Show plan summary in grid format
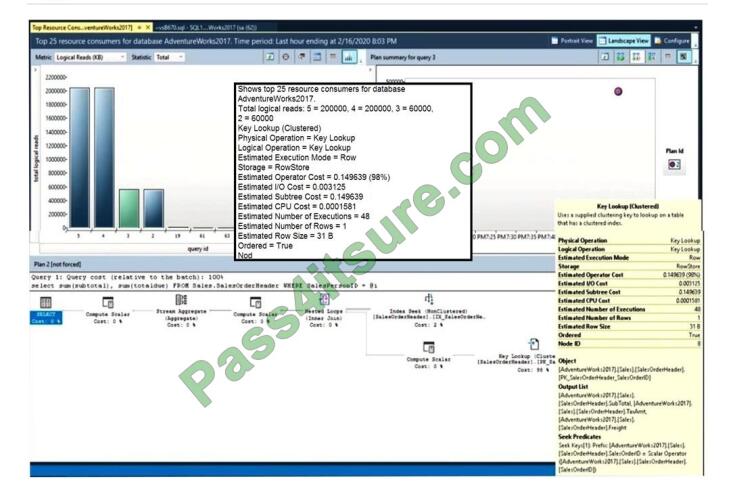Screen dimensions: 737x491 tap(667, 57)
